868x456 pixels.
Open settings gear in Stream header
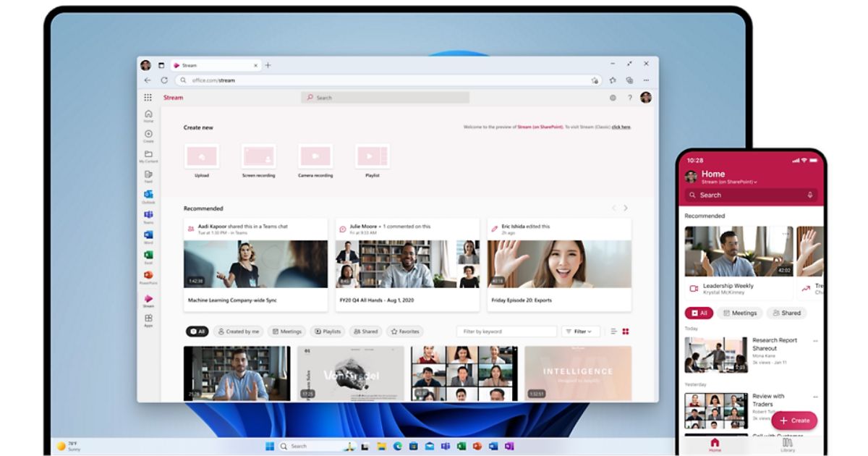pyautogui.click(x=613, y=98)
